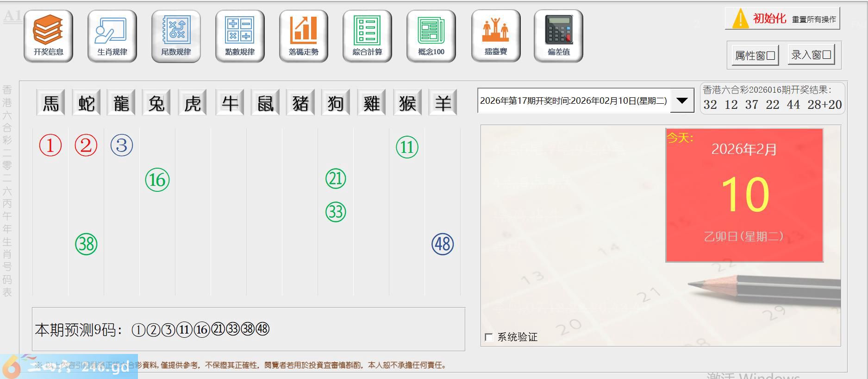Enable the 系统验证 checkbox

[x=489, y=337]
